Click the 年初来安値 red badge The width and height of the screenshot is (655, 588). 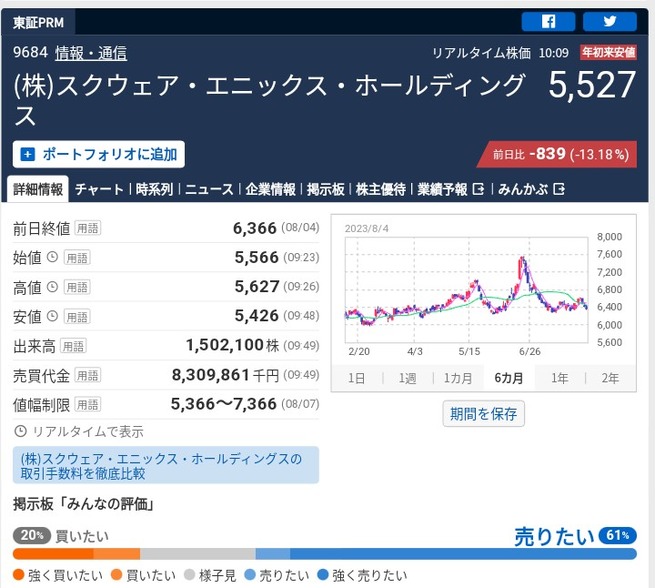pos(609,52)
